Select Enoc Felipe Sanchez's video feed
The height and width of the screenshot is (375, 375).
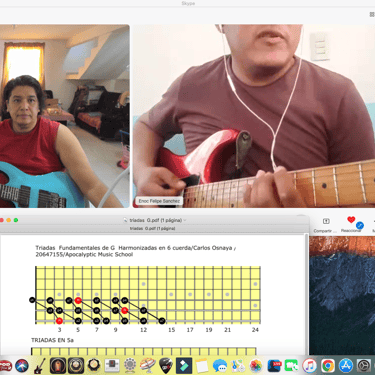click(x=254, y=116)
